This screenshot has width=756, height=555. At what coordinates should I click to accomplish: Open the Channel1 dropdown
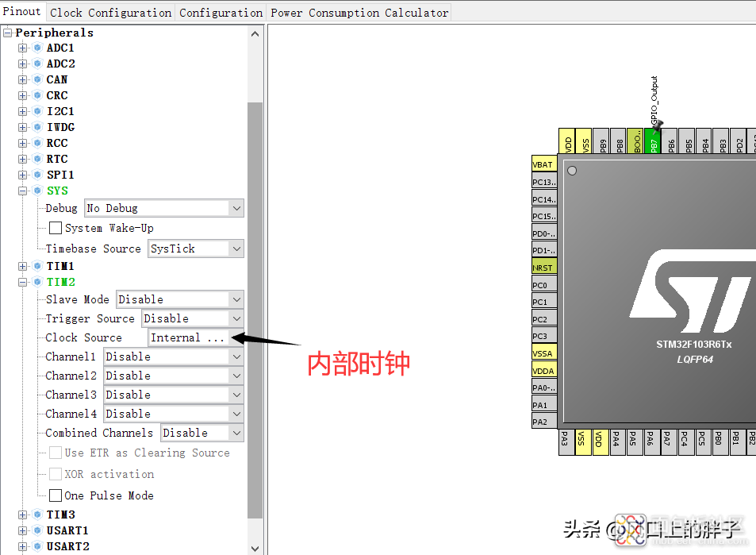click(174, 357)
